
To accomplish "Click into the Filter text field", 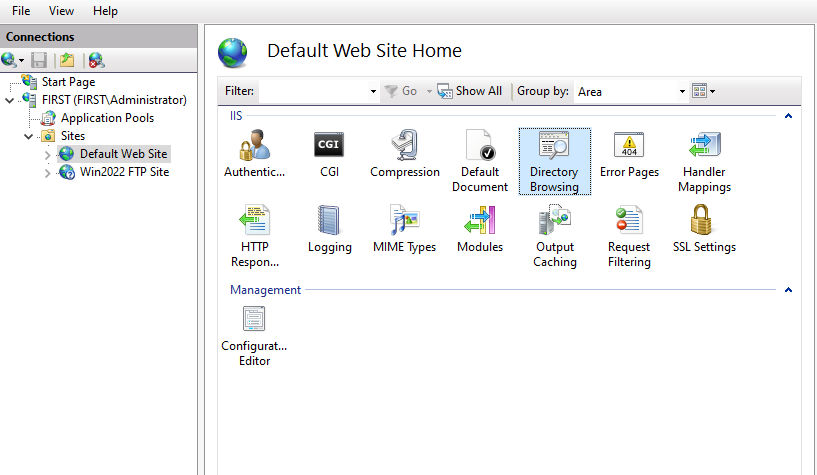I will click(314, 91).
